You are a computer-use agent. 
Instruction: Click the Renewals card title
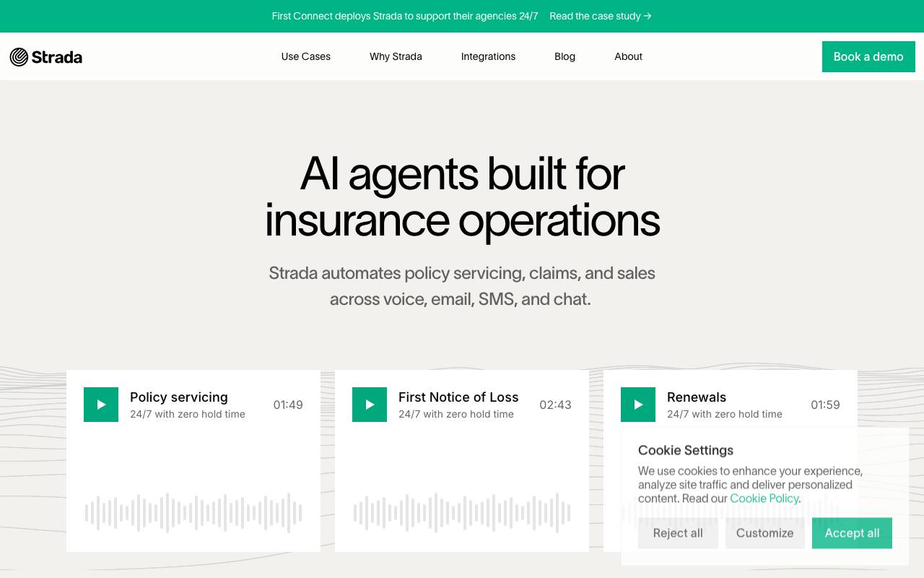(x=697, y=397)
